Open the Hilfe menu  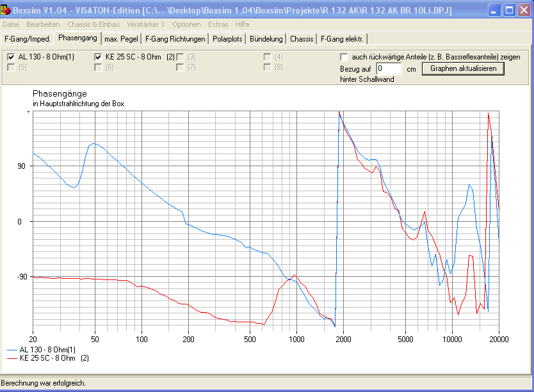click(x=243, y=24)
